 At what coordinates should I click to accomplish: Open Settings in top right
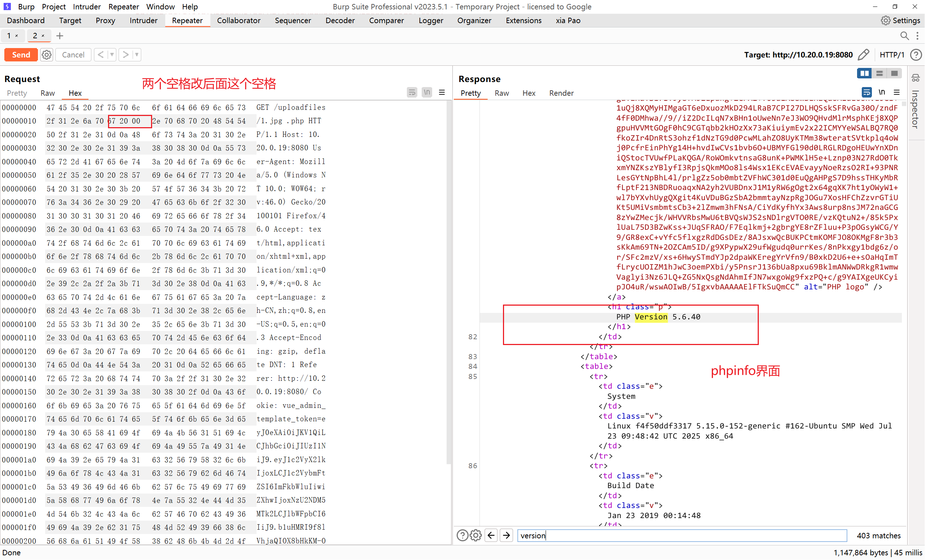(900, 21)
